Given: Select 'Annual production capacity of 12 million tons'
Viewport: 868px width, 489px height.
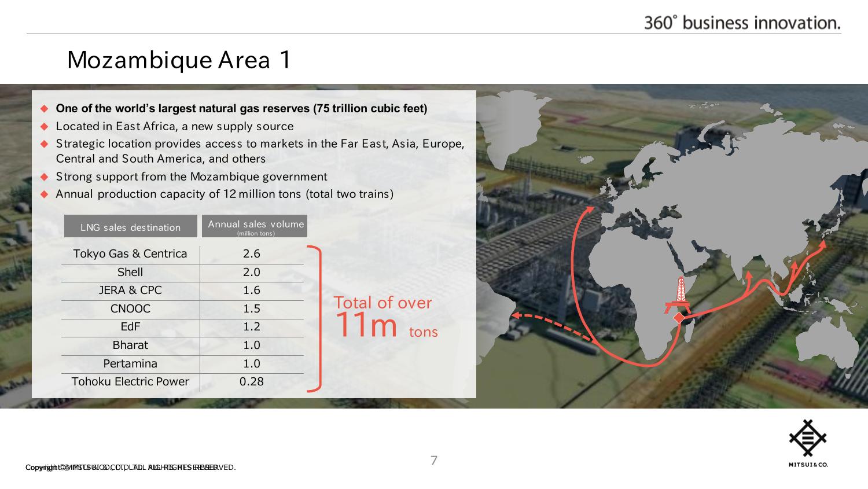Looking at the screenshot, I should [225, 194].
